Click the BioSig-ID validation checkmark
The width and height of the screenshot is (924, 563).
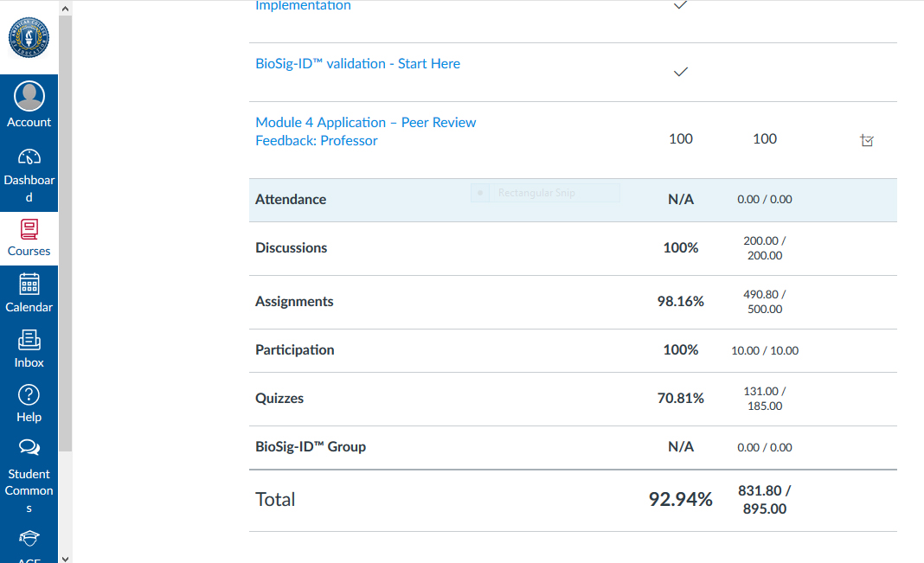point(681,72)
